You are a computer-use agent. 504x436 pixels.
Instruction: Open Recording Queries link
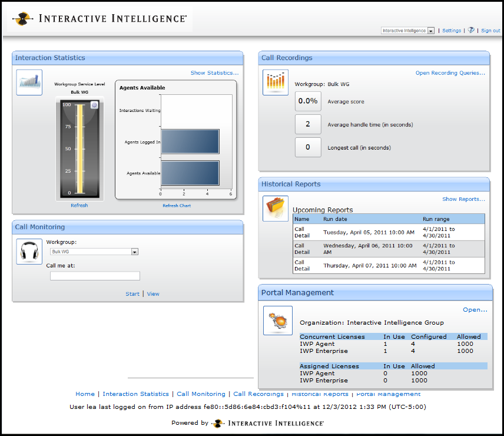click(x=450, y=73)
